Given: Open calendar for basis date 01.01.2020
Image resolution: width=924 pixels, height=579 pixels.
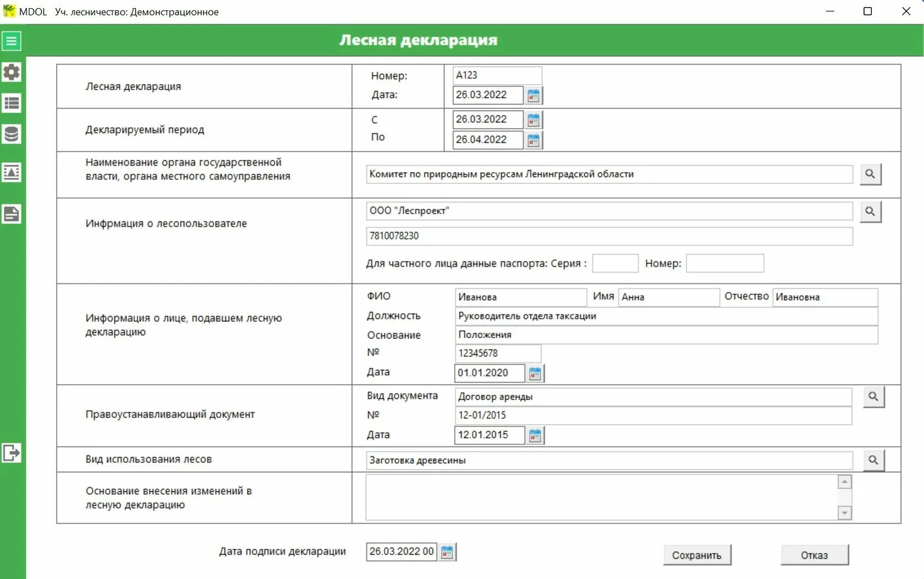Looking at the screenshot, I should click(x=535, y=373).
